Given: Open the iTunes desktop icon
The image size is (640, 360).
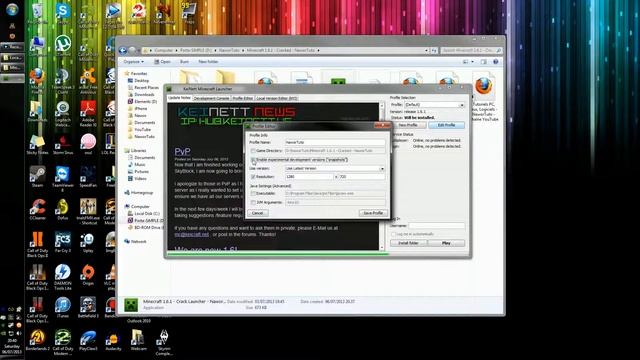Looking at the screenshot, I should (x=62, y=307).
